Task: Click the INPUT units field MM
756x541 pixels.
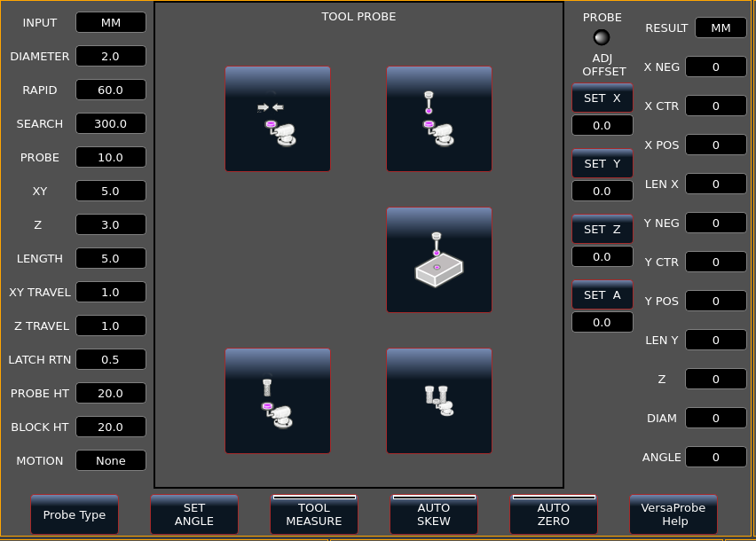Action: [111, 22]
